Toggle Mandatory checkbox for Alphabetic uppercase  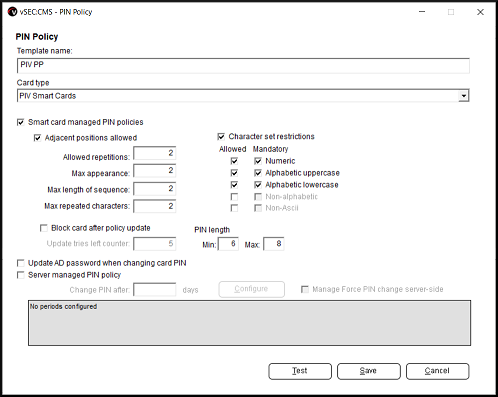click(258, 173)
